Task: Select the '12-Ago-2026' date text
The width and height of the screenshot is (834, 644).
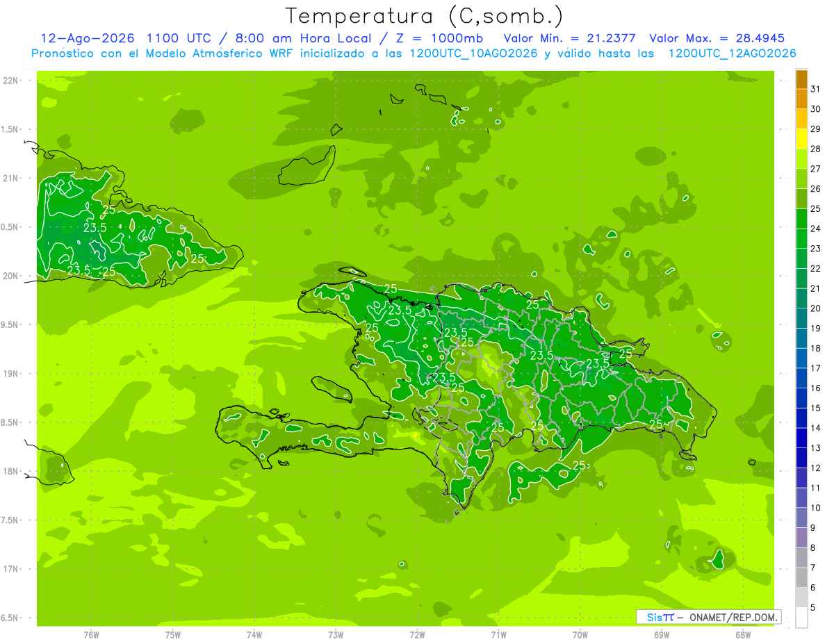Action: point(87,38)
